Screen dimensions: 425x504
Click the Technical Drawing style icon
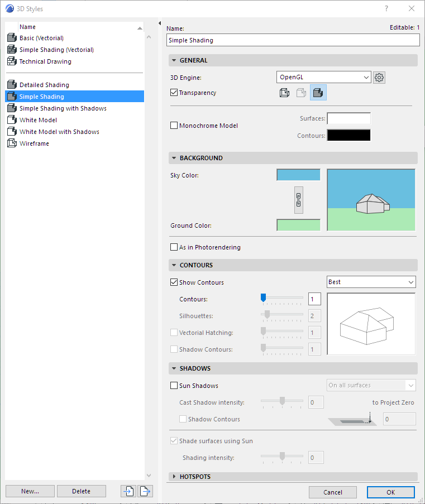pyautogui.click(x=12, y=61)
